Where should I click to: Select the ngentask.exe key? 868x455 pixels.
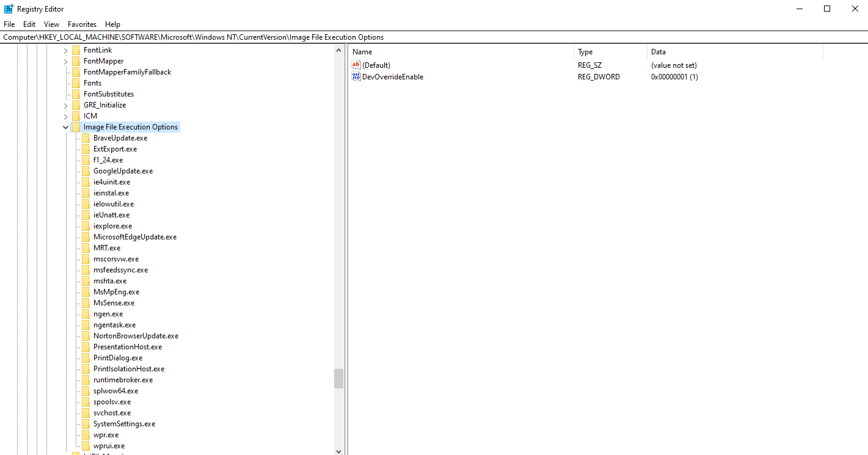tap(115, 325)
